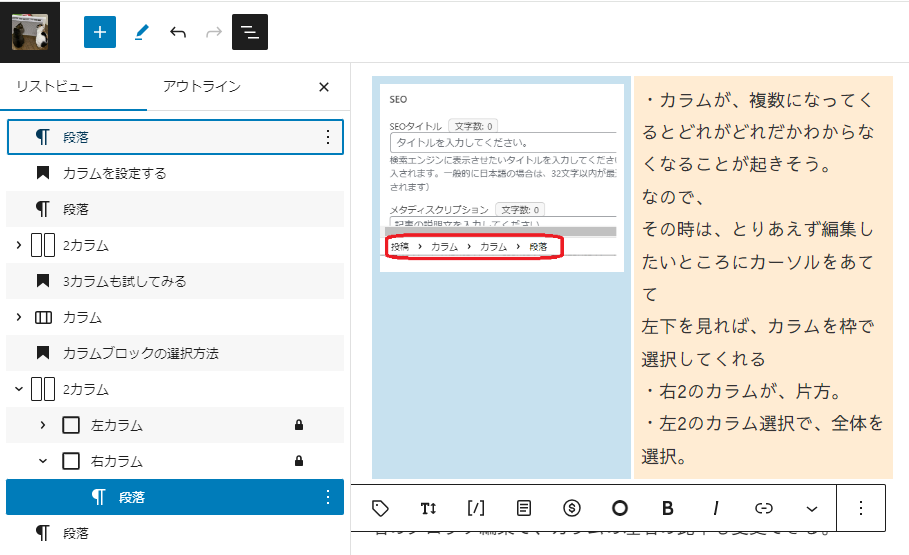The height and width of the screenshot is (555, 909).
Task: Click the text size icon in block toolbar
Action: pyautogui.click(x=428, y=508)
